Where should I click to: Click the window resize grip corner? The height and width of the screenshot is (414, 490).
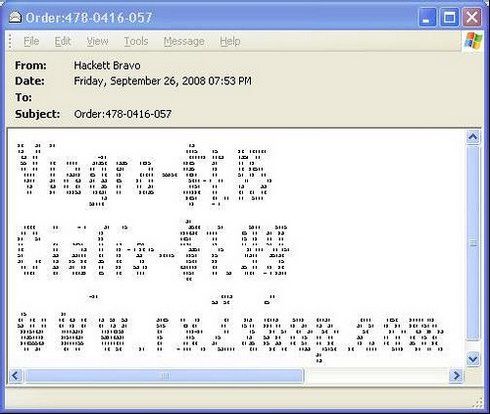478,402
